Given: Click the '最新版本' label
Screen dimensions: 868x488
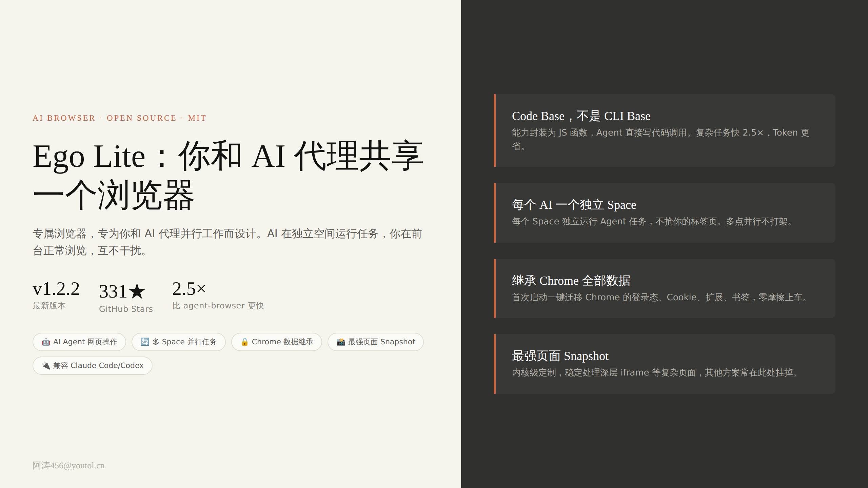Looking at the screenshot, I should [x=49, y=306].
